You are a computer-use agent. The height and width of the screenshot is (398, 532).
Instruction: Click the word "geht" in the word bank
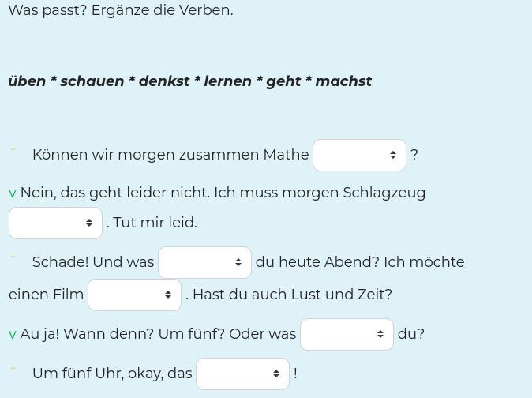click(283, 81)
